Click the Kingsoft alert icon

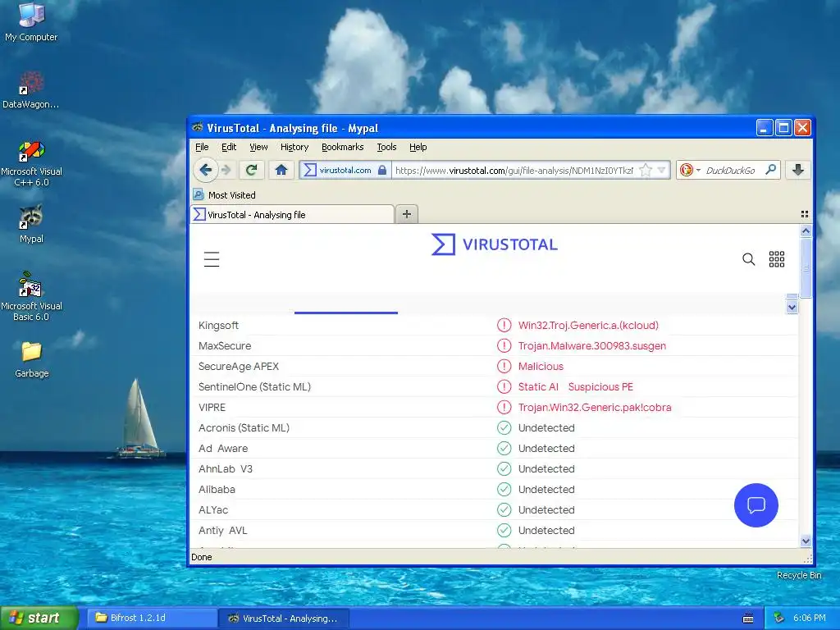[504, 325]
